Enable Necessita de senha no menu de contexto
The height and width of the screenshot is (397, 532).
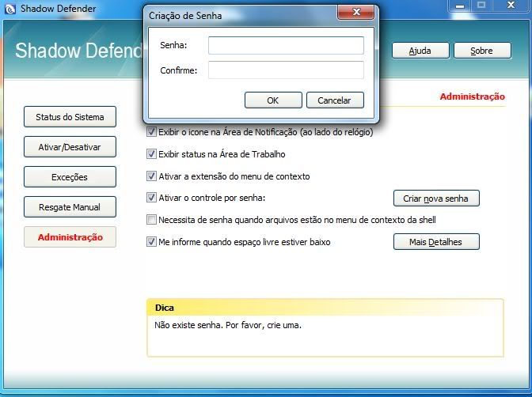tap(151, 220)
